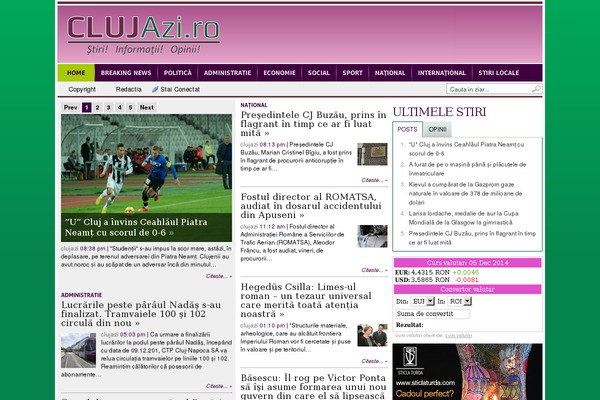Viewport: 600px width, 400px height.
Task: Click the clujazi 08:38 pm timestamp
Action: point(83,249)
